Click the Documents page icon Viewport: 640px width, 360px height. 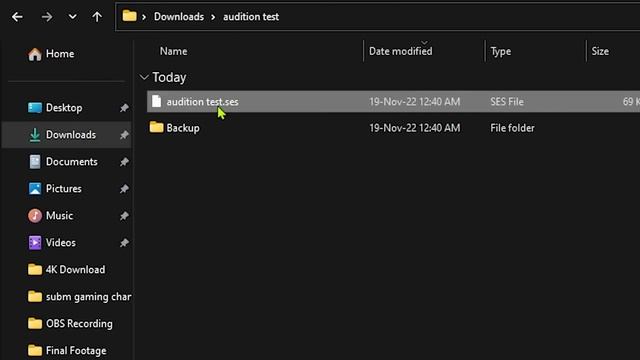click(x=35, y=162)
